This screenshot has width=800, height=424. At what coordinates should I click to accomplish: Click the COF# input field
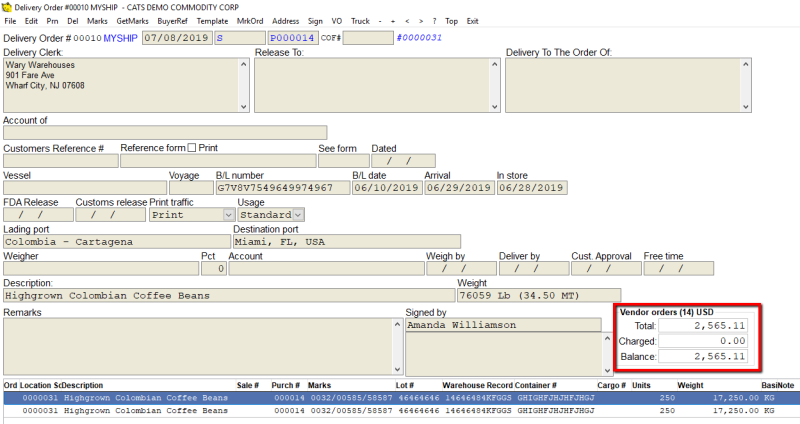368,38
